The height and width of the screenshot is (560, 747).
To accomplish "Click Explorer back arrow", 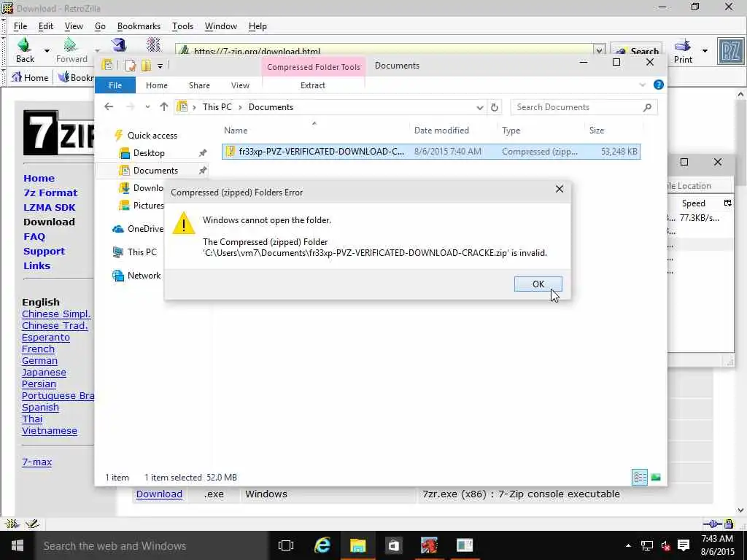I will pos(109,106).
